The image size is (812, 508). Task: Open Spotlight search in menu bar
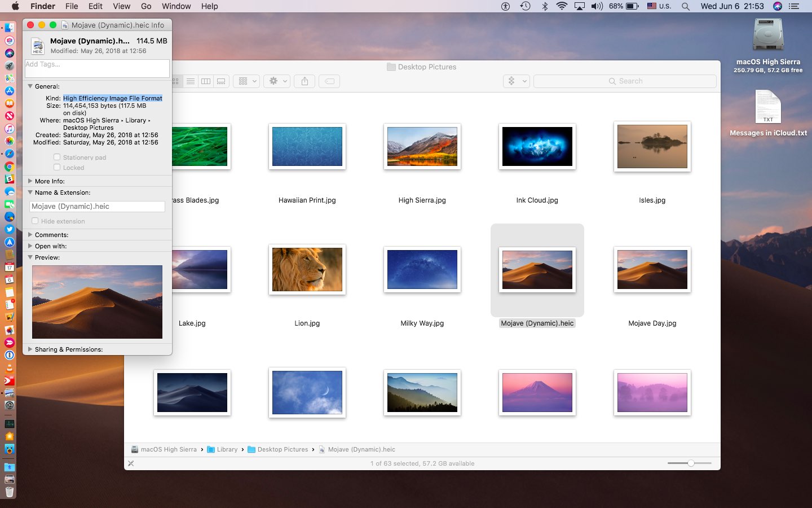686,6
